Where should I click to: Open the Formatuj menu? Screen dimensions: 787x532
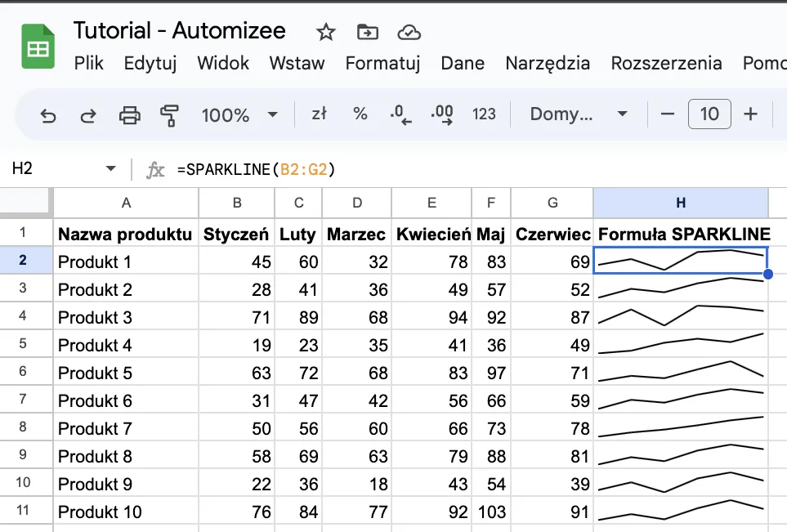pyautogui.click(x=382, y=63)
